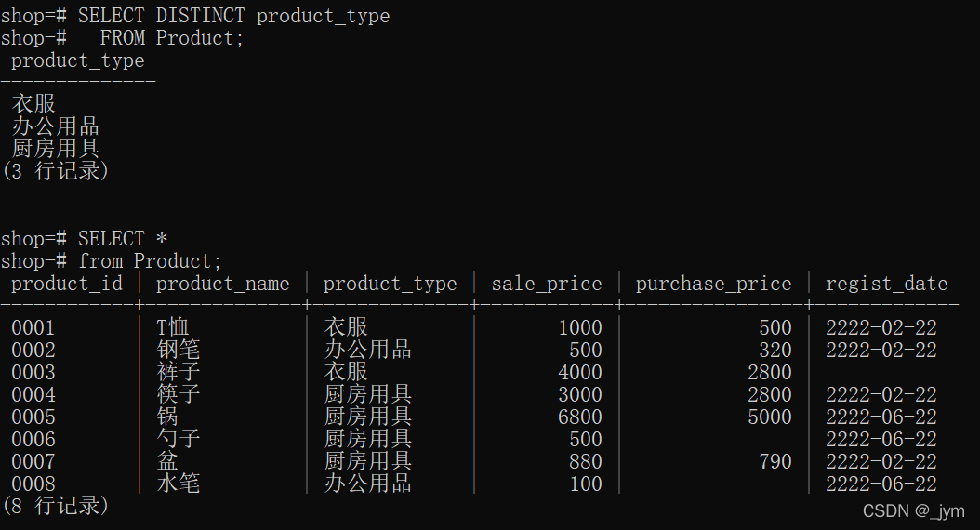Click product ID 0008
980x530 pixels.
(33, 484)
